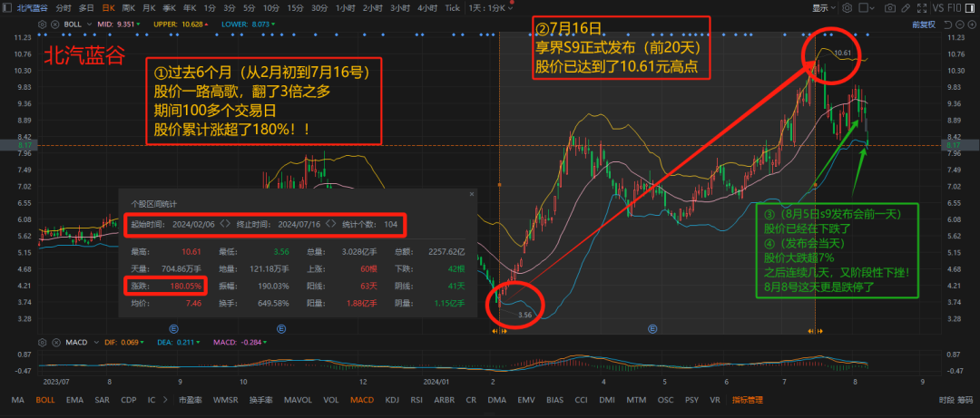Close the interval statistics popup
Screen dimensions: 980x418
471,194
